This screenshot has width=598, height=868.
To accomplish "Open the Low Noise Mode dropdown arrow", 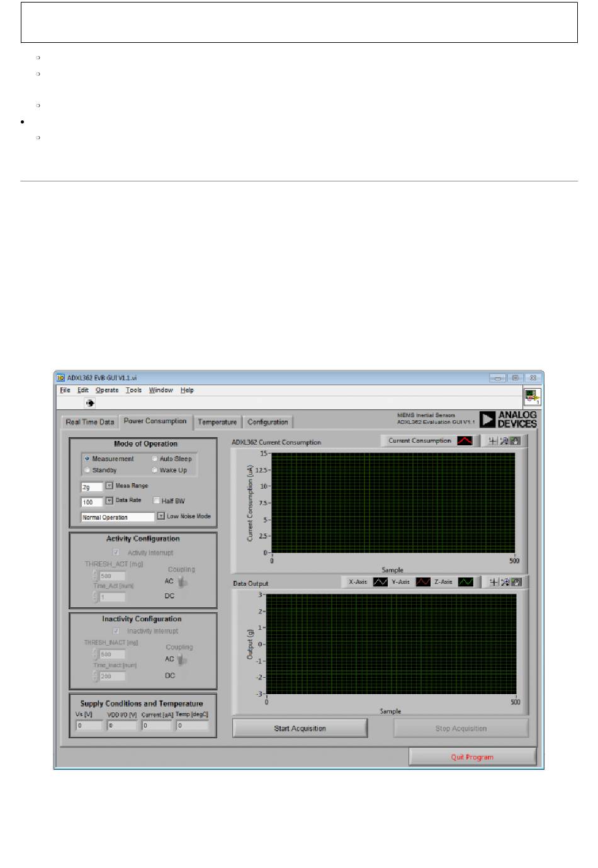I will 161,516.
